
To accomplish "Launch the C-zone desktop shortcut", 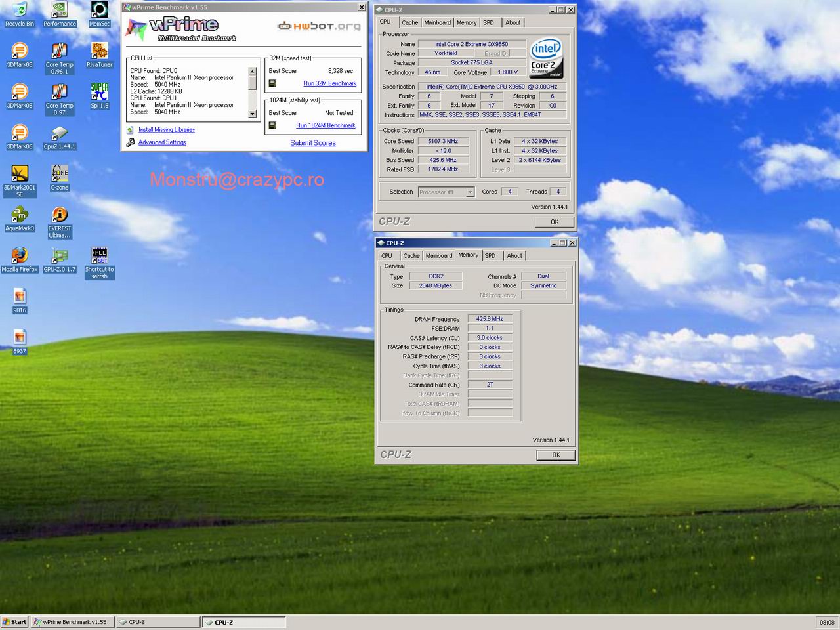I will point(60,178).
